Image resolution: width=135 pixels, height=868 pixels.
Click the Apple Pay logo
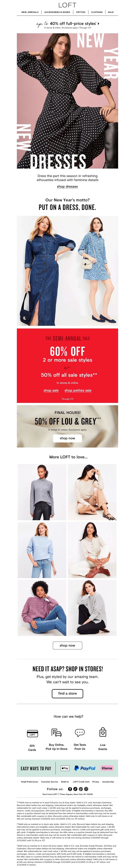65,768
